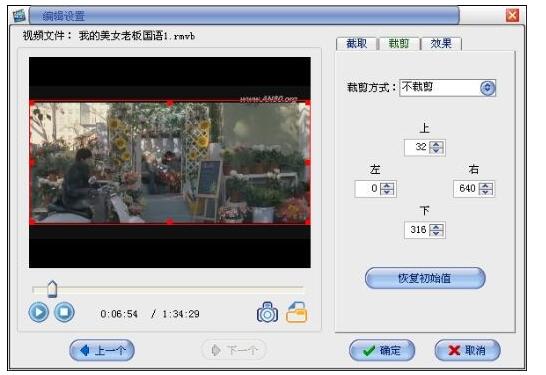The height and width of the screenshot is (375, 546).
Task: Click the video seek slider thumb
Action: tap(52, 289)
